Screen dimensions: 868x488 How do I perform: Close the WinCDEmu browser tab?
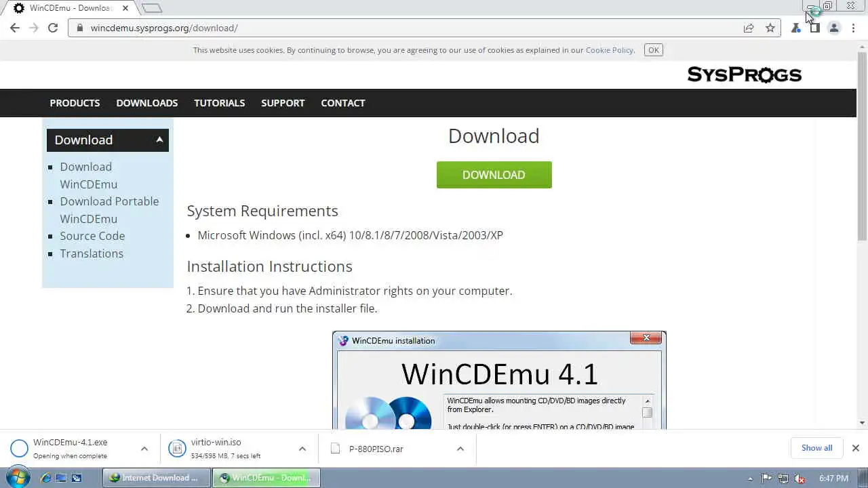pyautogui.click(x=125, y=8)
